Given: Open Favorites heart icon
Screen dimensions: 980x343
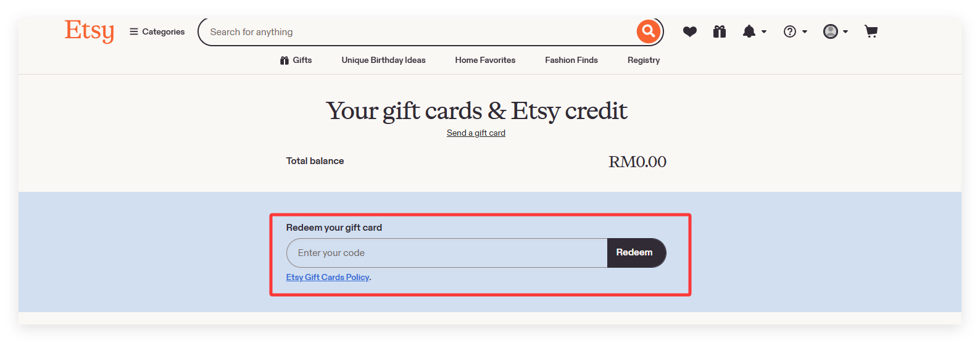Looking at the screenshot, I should tap(689, 31).
